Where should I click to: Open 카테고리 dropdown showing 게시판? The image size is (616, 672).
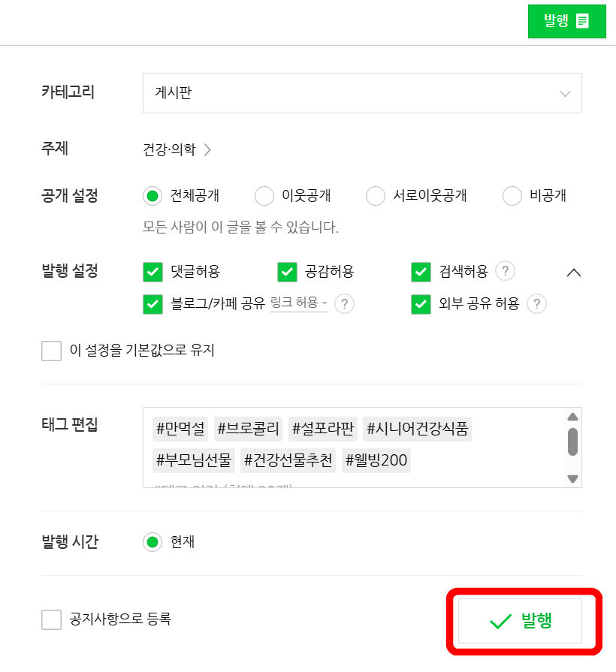coord(362,93)
